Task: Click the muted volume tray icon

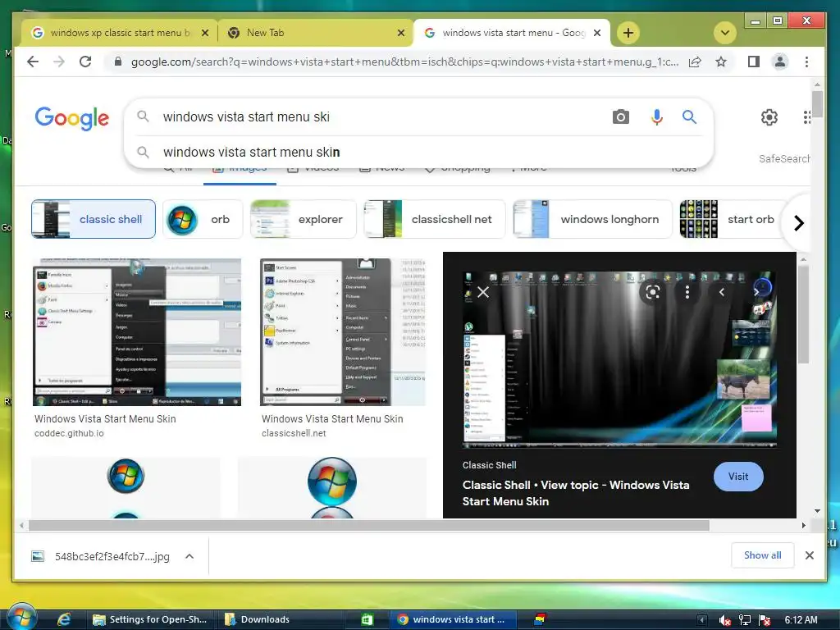Action: [x=725, y=620]
